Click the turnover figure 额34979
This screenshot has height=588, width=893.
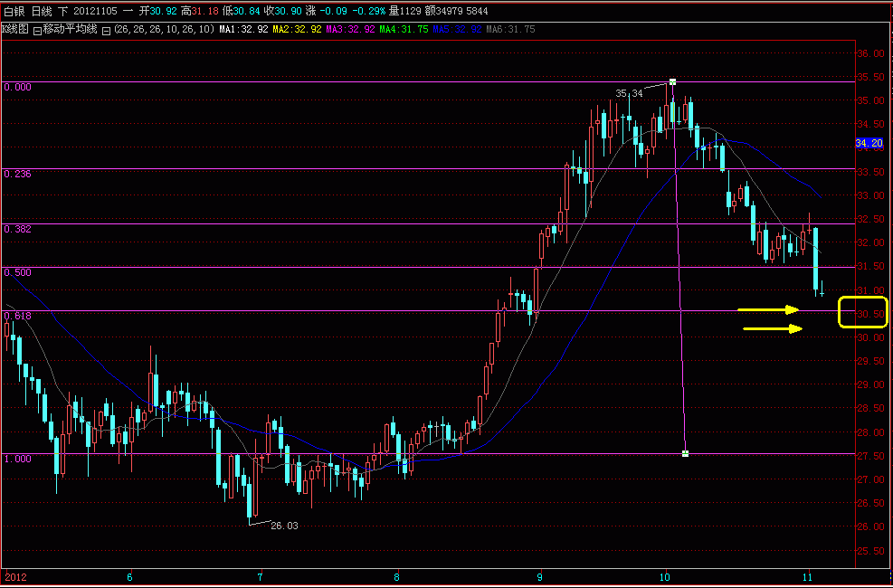(443, 12)
